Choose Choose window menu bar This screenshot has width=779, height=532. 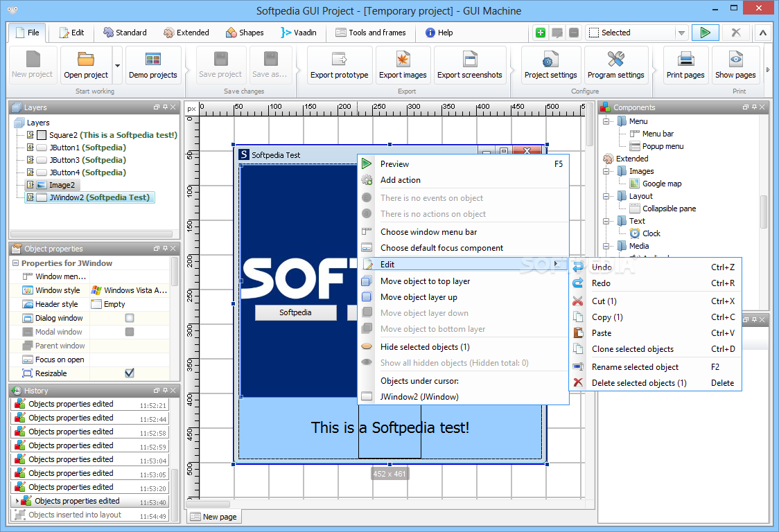point(463,232)
